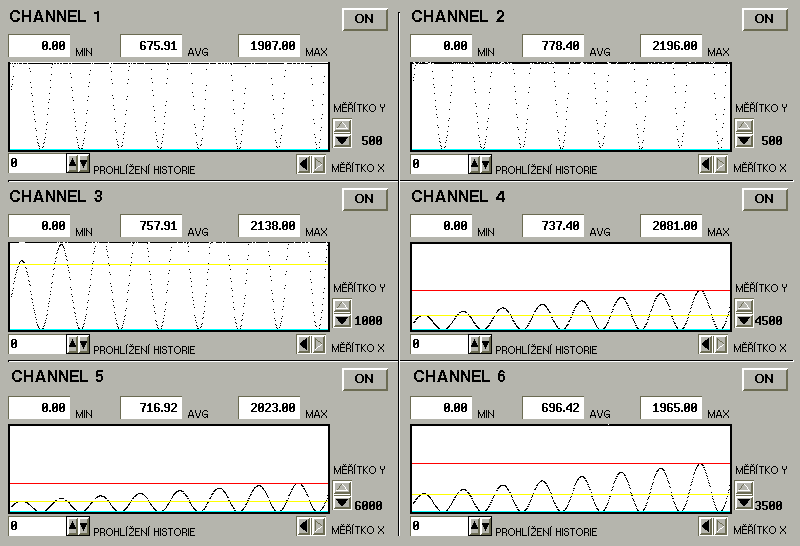Click Channel 5 X scale left arrow
The width and height of the screenshot is (800, 546).
pos(304,524)
